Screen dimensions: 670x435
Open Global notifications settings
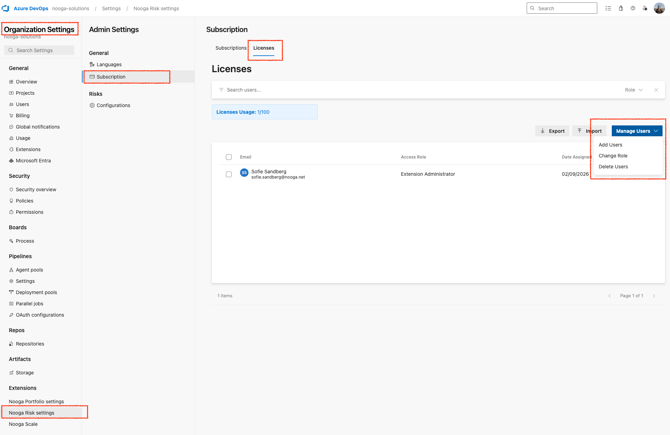pos(38,127)
